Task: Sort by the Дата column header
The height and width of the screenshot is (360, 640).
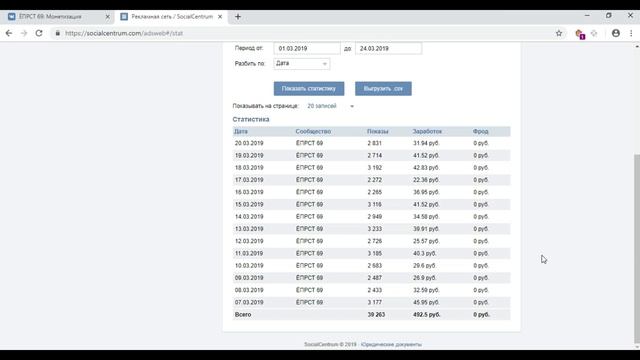Action: coord(241,131)
